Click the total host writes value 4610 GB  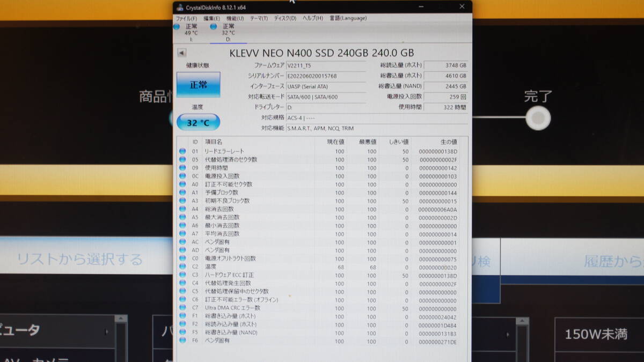[x=445, y=76]
